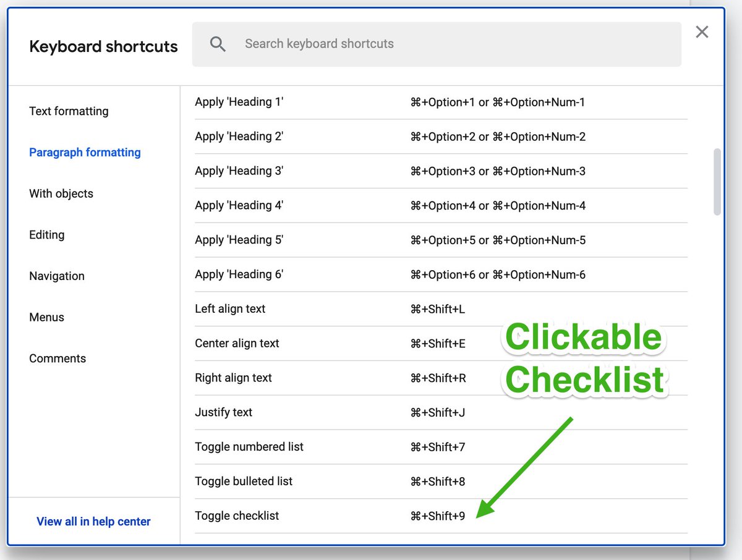
Task: Focus the Search keyboard shortcuts field
Action: [437, 45]
